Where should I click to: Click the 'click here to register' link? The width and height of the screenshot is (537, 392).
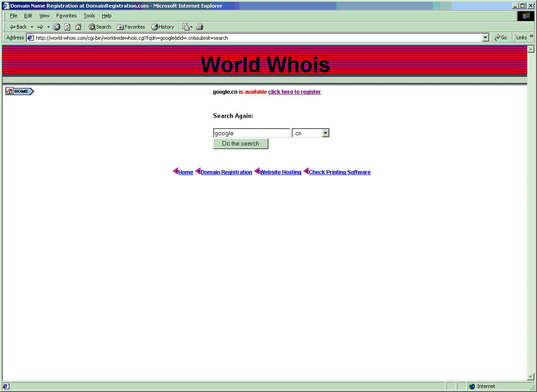pos(294,92)
